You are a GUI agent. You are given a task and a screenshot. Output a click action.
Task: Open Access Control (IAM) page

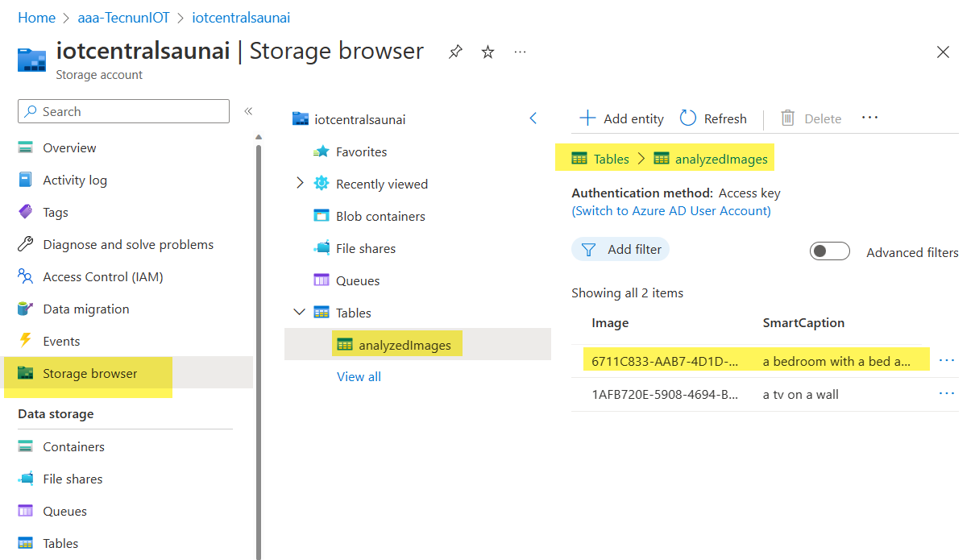(102, 277)
